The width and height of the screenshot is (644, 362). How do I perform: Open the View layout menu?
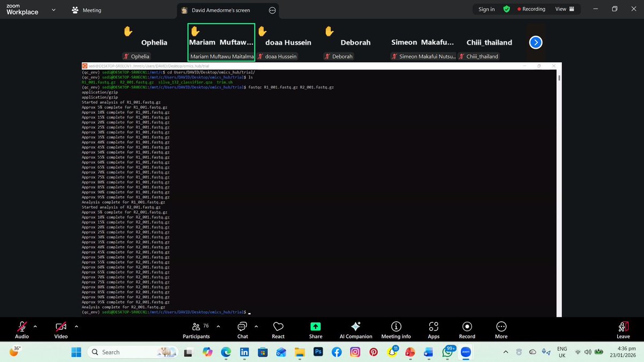pyautogui.click(x=565, y=9)
